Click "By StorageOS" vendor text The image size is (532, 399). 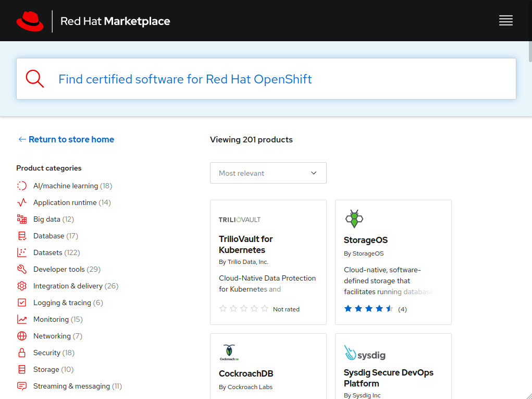(364, 253)
